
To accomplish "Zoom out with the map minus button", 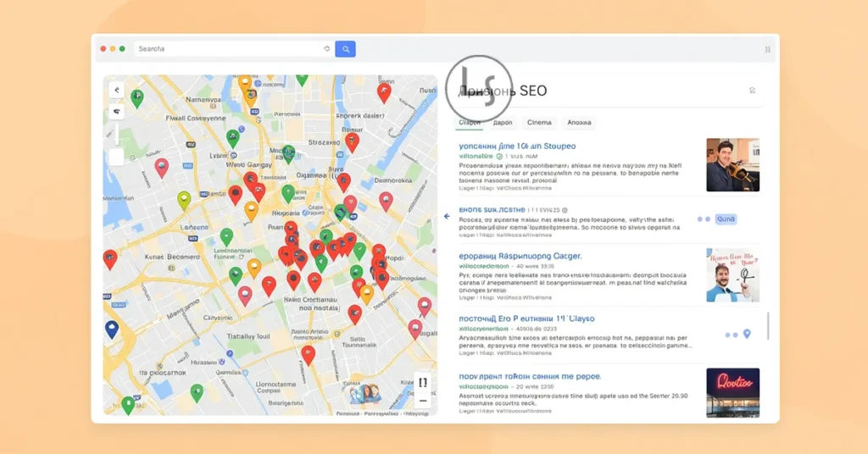I will [423, 401].
